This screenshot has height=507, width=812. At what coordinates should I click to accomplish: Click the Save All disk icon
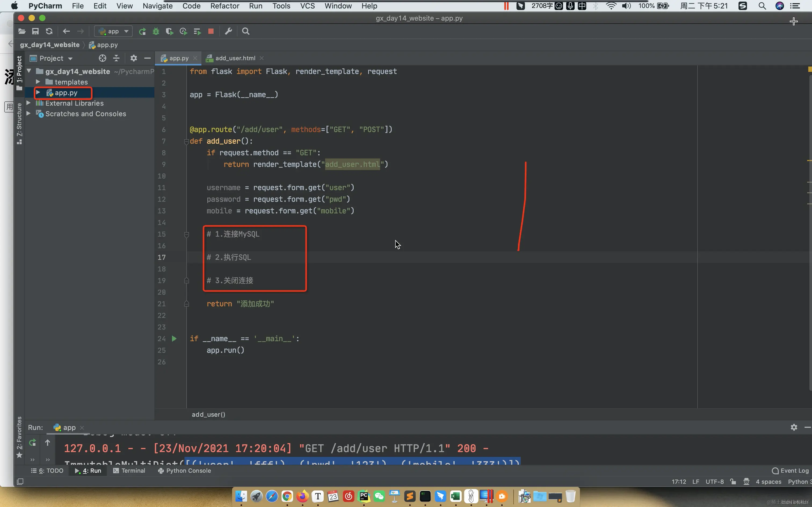pos(35,32)
